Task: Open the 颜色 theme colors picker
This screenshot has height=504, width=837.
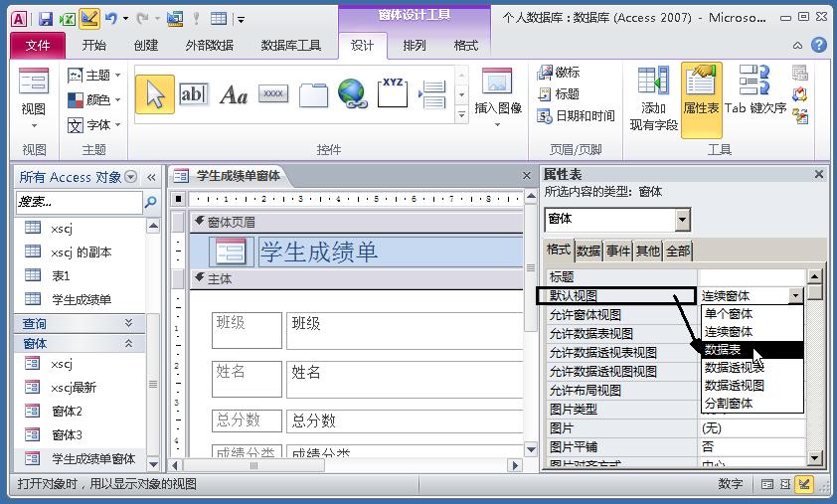Action: pos(95,100)
